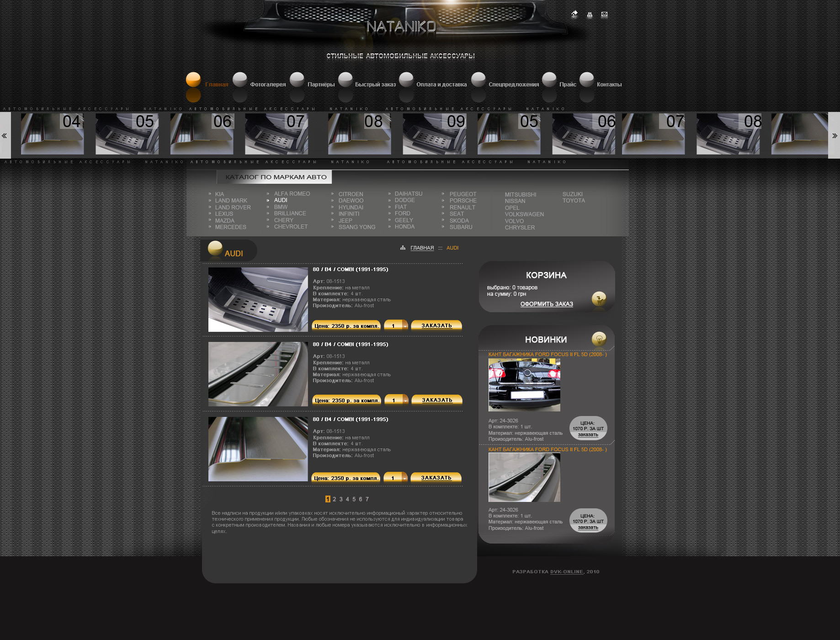Click the shopping cart icon in Корзина

coord(599,299)
